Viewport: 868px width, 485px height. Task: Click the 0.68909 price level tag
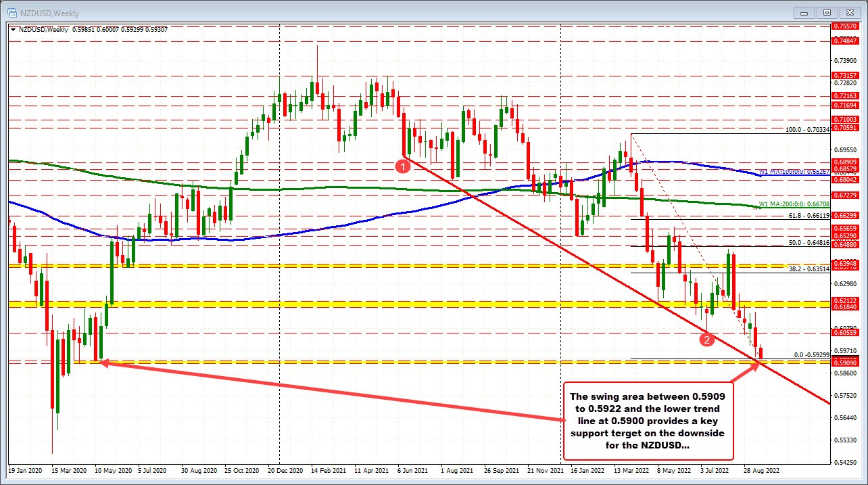(x=846, y=162)
